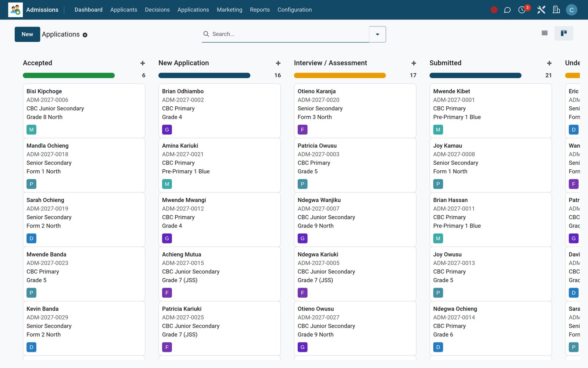Open the Reports menu
Viewport: 588px width, 368px height.
pyautogui.click(x=260, y=10)
